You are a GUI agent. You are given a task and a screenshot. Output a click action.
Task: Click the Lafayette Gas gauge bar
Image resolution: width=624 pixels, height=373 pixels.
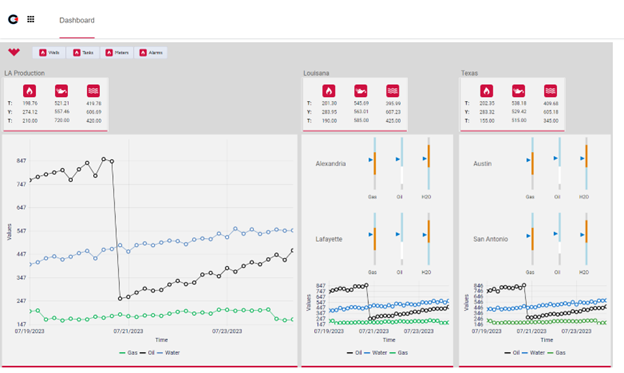coord(374,239)
